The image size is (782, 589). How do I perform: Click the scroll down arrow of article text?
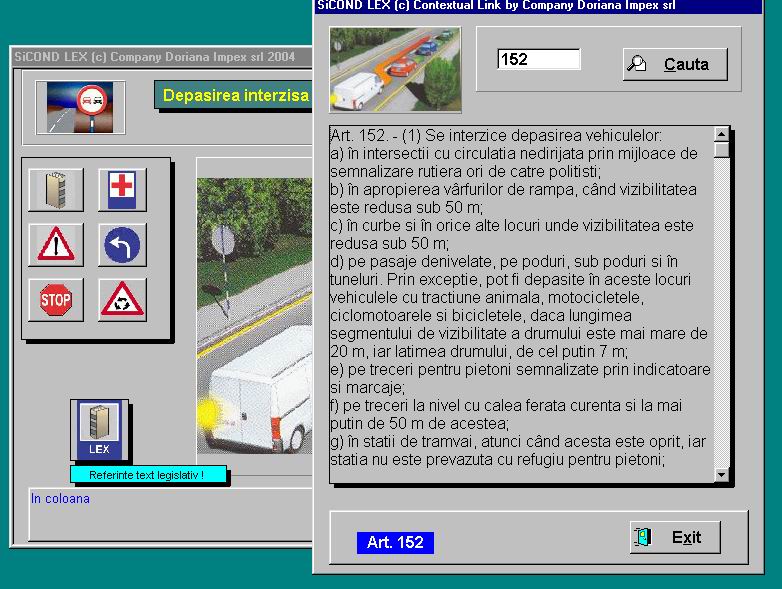(721, 474)
